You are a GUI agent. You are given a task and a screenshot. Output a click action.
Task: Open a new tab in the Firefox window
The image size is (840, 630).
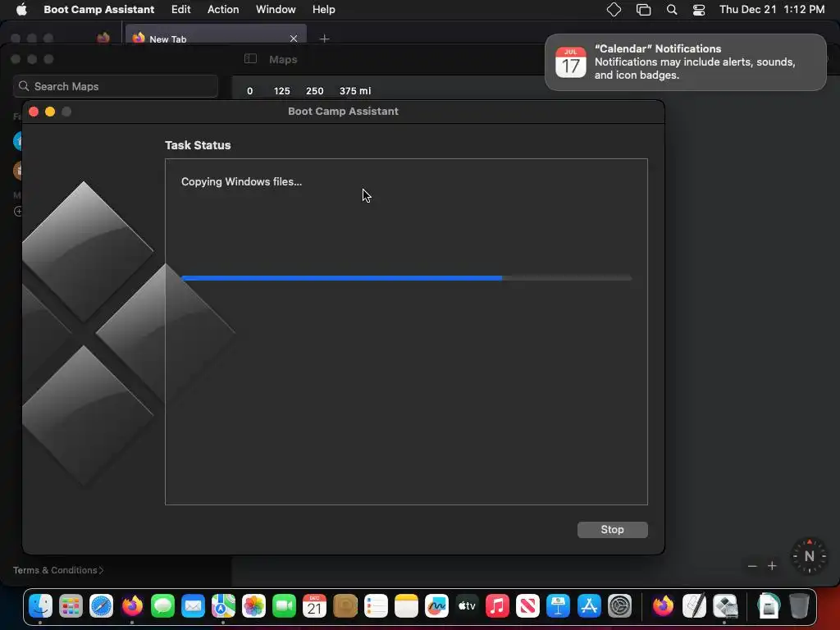[324, 39]
